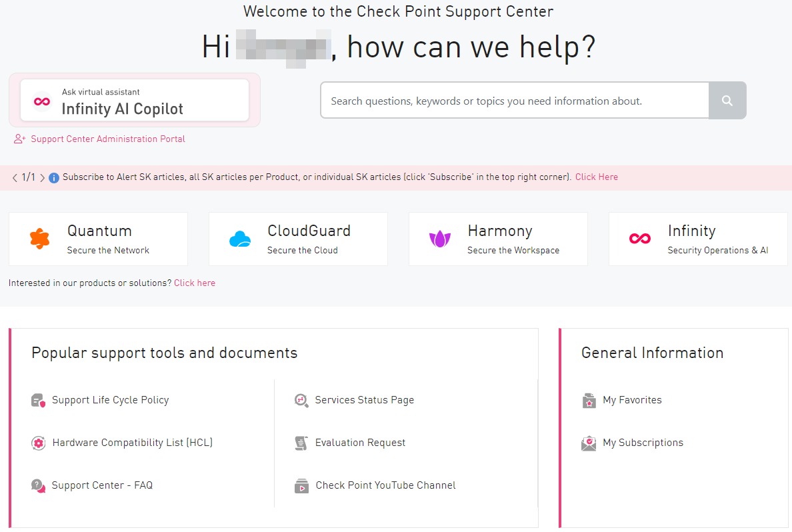
Task: Follow the subscribe banner's Click Here link
Action: pos(596,177)
